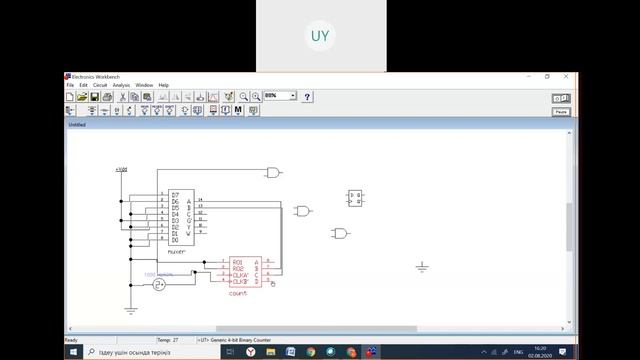The image size is (640, 360).
Task: Select the clock source component
Action: click(x=159, y=284)
